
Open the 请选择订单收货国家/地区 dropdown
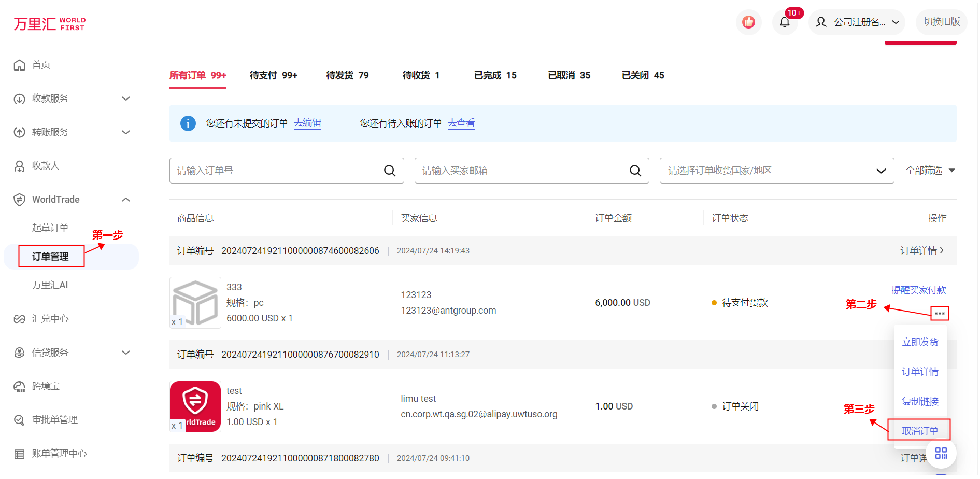[778, 171]
